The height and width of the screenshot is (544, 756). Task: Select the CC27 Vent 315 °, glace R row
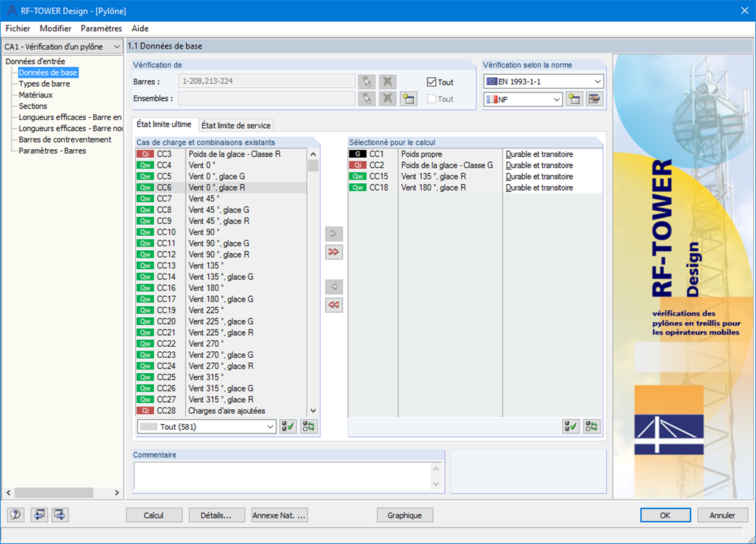coord(221,399)
